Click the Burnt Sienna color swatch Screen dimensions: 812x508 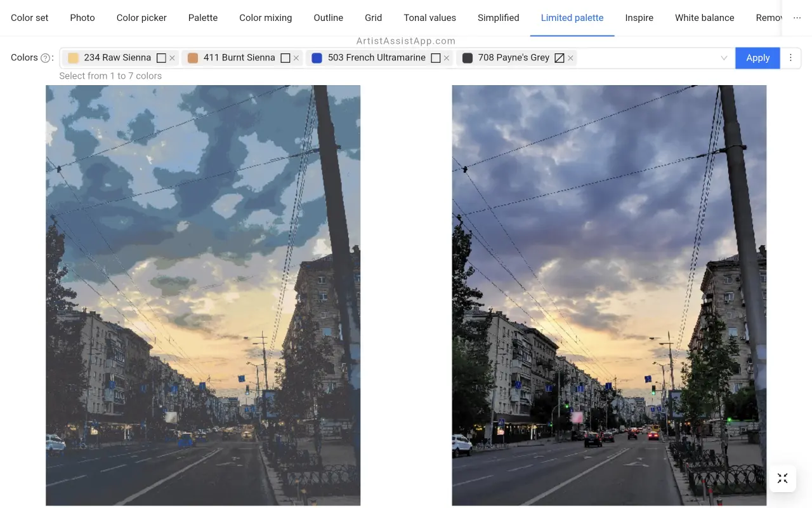(x=193, y=58)
